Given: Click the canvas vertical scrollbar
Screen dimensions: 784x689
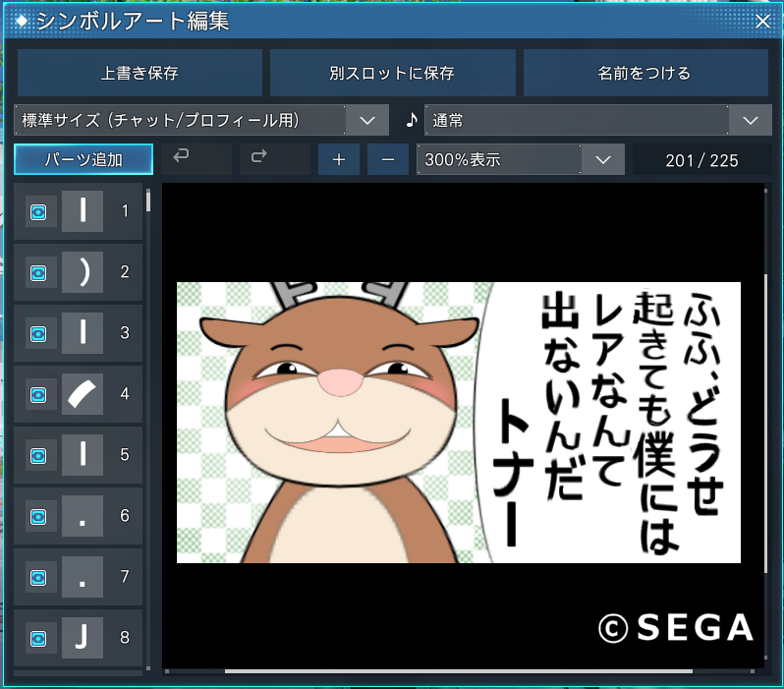Looking at the screenshot, I should click(765, 423).
